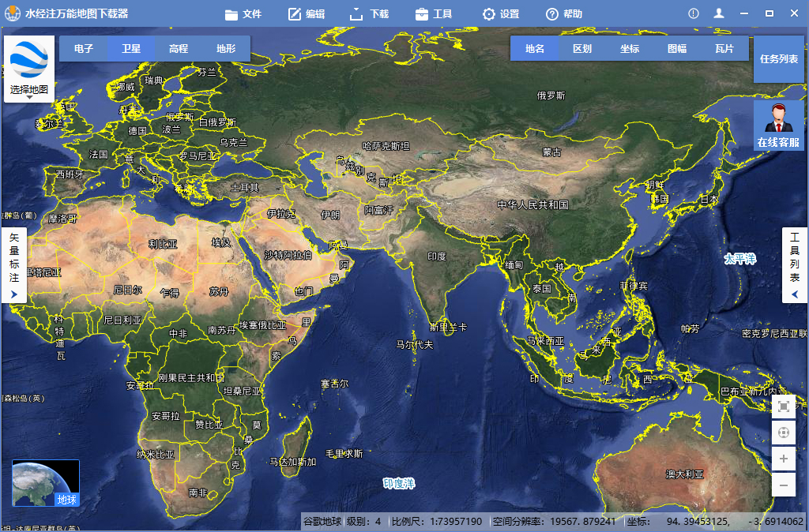Click the 空间分辨率 status entry

pyautogui.click(x=554, y=521)
